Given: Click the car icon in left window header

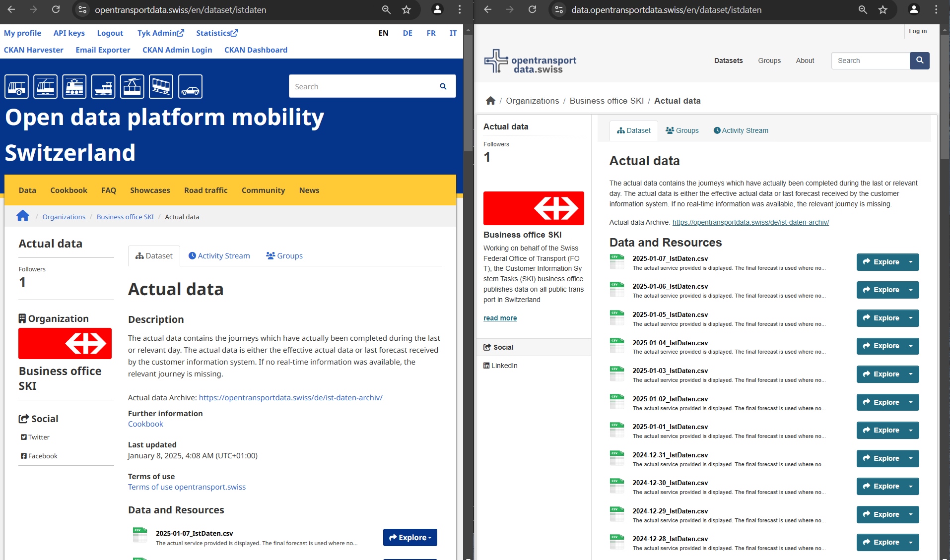Looking at the screenshot, I should tap(190, 87).
